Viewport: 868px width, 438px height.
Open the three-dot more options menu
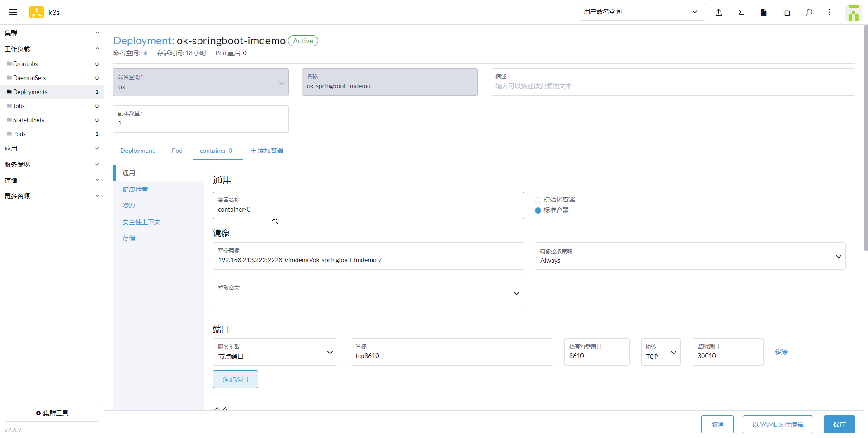click(x=830, y=12)
